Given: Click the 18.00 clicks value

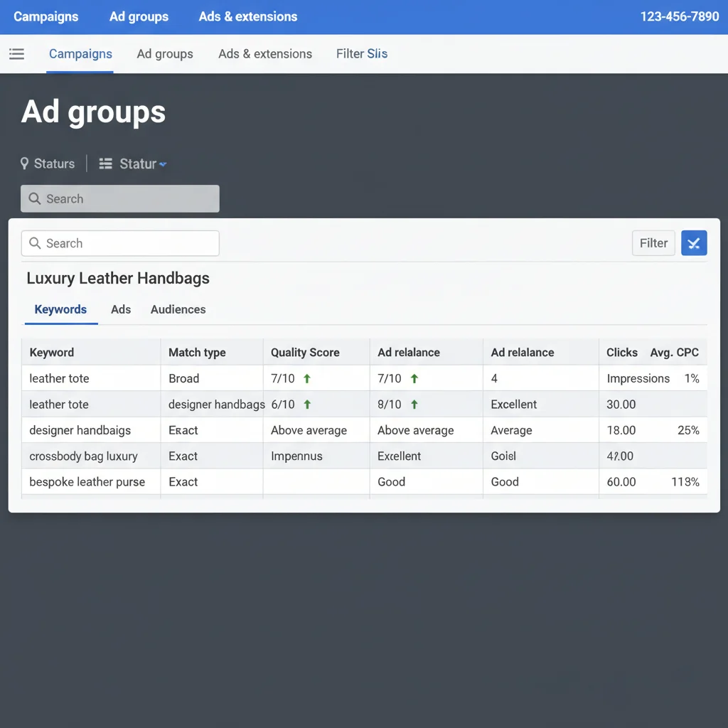Looking at the screenshot, I should tap(621, 430).
